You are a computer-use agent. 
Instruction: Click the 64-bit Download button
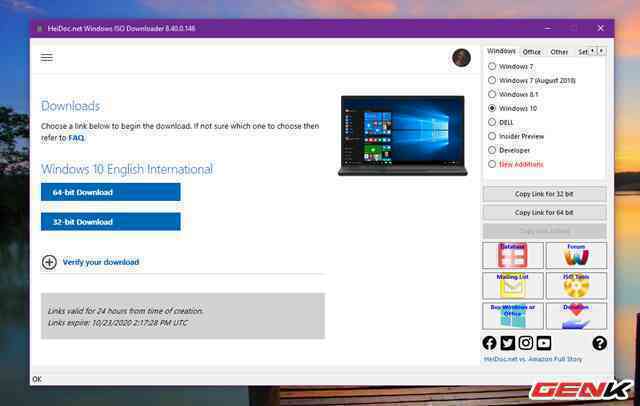pos(111,192)
